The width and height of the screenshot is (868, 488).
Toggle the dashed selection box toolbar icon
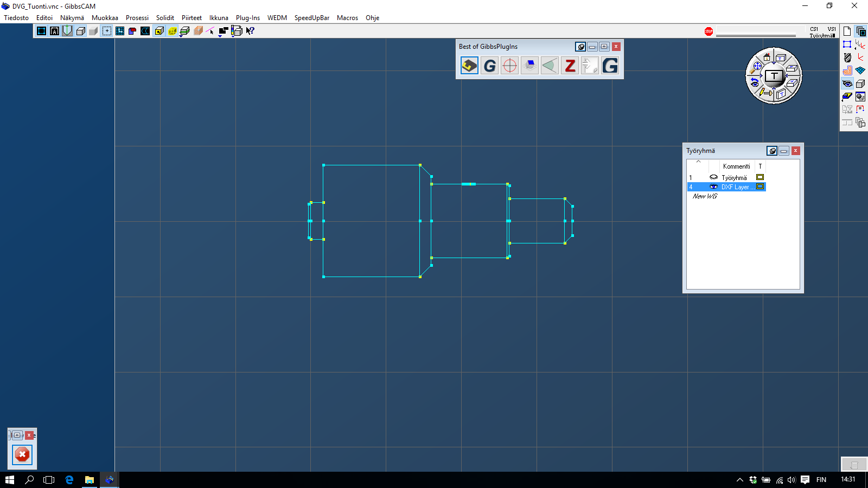pyautogui.click(x=107, y=31)
